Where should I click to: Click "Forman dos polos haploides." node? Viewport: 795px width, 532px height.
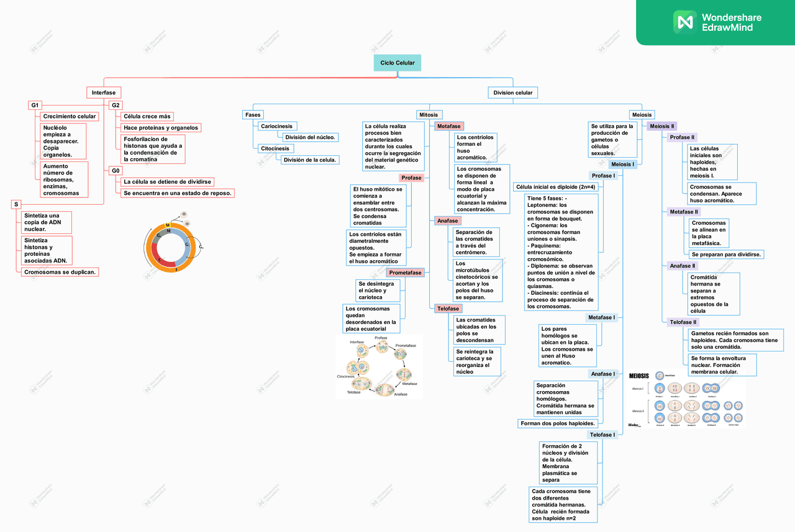[558, 423]
